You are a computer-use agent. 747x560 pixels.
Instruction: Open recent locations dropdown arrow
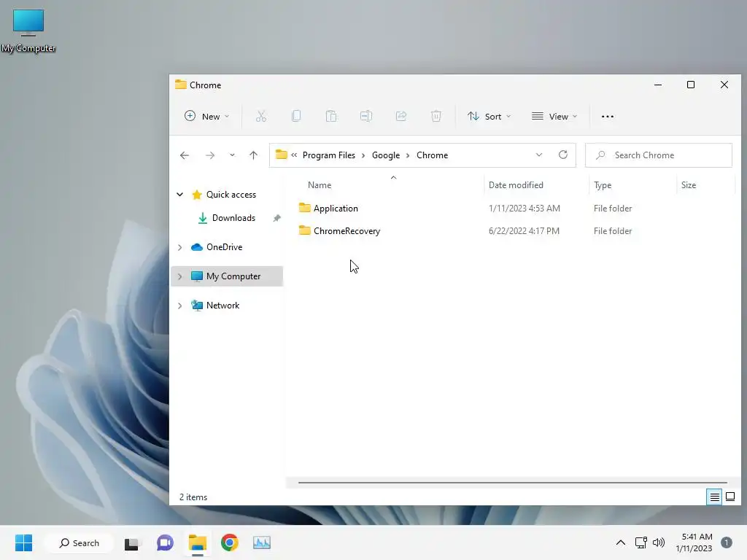(232, 155)
